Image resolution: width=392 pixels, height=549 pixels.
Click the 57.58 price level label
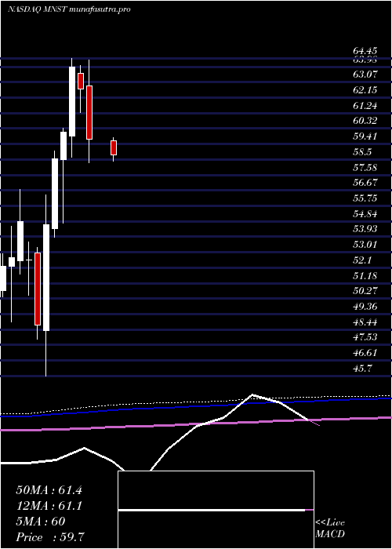coord(365,167)
